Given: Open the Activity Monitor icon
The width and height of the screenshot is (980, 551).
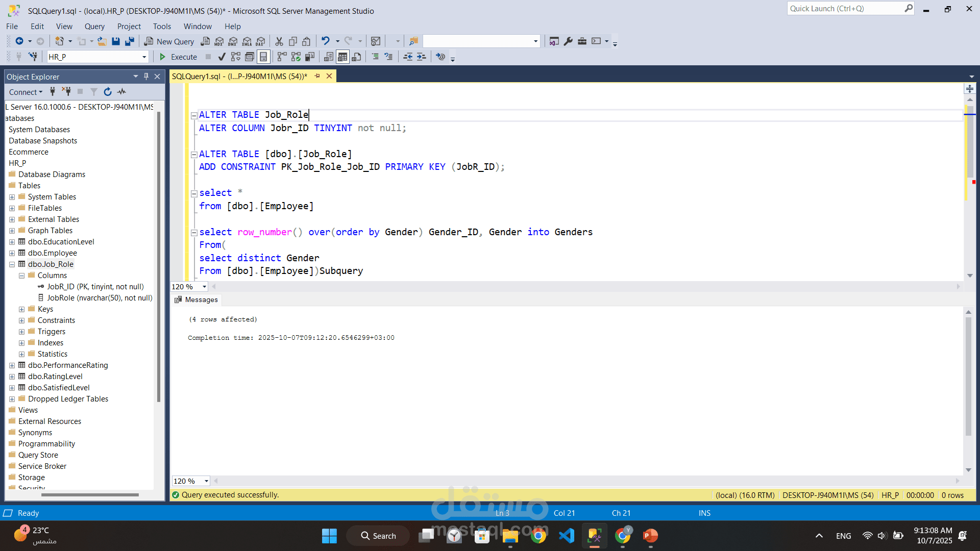Looking at the screenshot, I should 376,41.
